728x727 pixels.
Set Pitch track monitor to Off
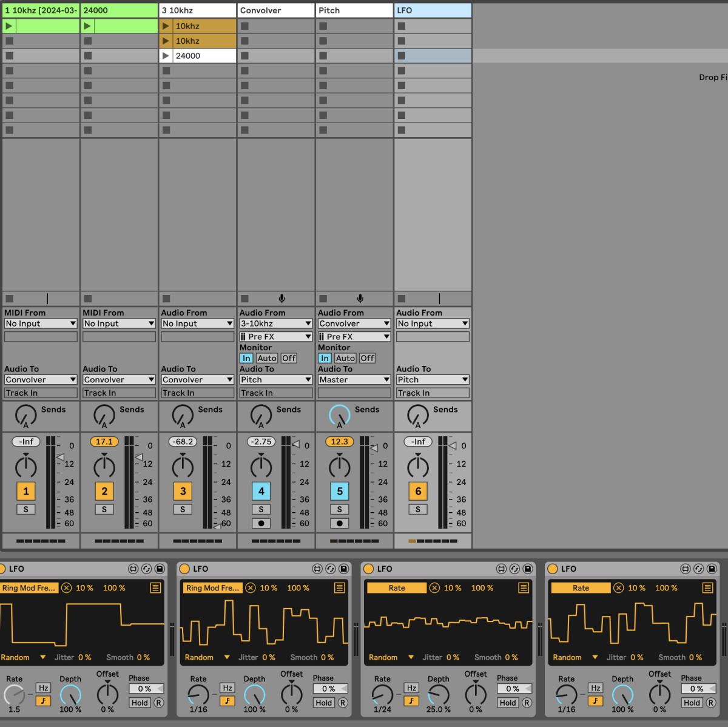368,358
